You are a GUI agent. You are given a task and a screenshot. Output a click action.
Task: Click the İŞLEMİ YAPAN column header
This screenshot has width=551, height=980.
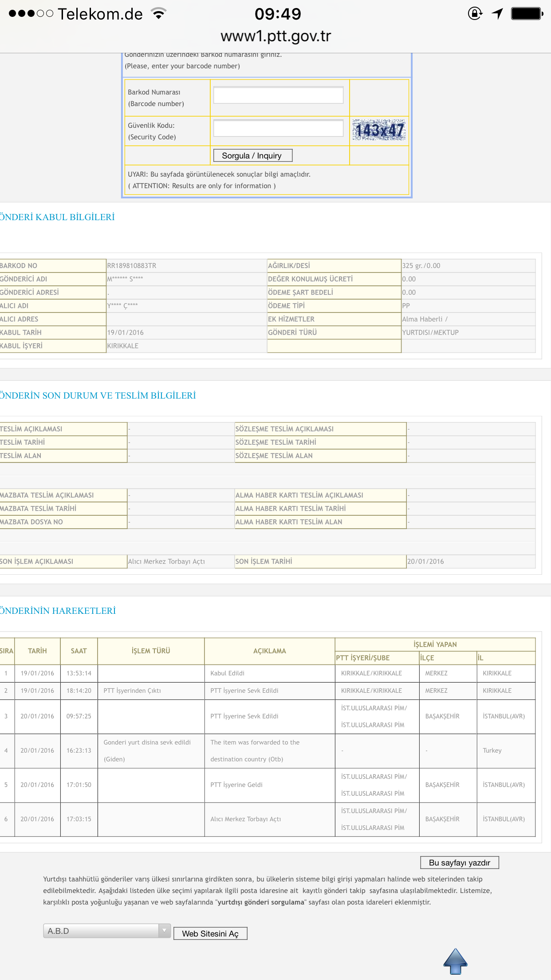coord(435,644)
